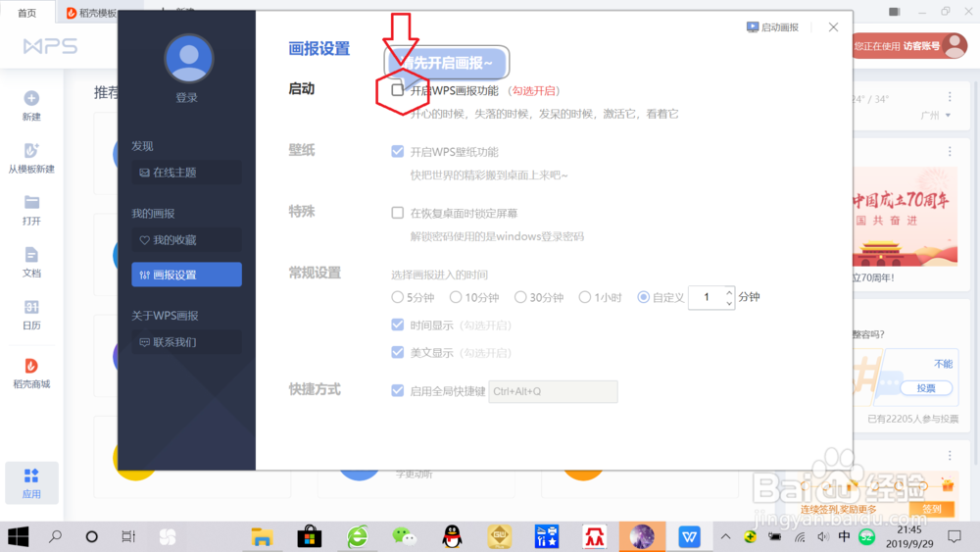Open weather card three-dot menu
The width and height of the screenshot is (980, 552).
coord(950,97)
